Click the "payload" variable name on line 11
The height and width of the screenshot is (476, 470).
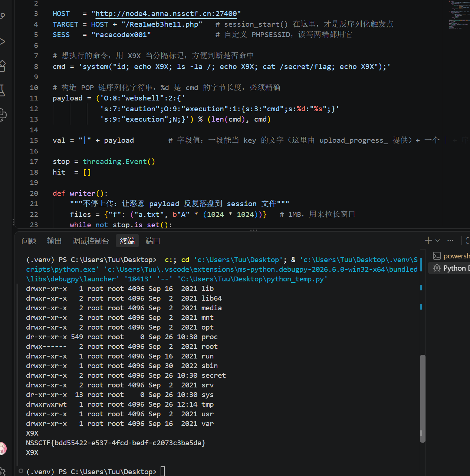coord(68,98)
